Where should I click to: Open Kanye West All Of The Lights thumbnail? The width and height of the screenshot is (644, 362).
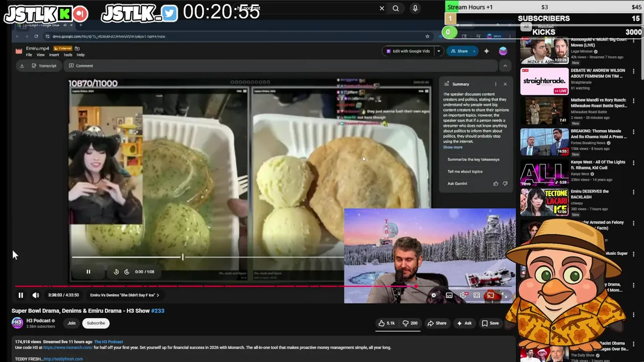(x=544, y=173)
